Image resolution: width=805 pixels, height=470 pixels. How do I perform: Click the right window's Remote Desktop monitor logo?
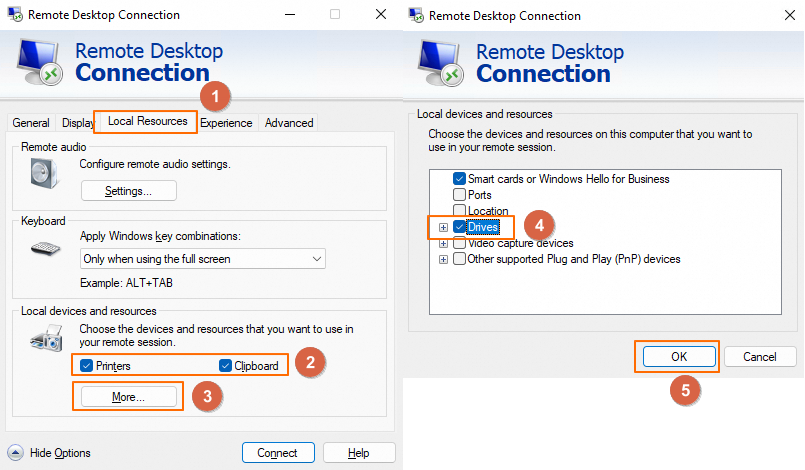(x=440, y=63)
